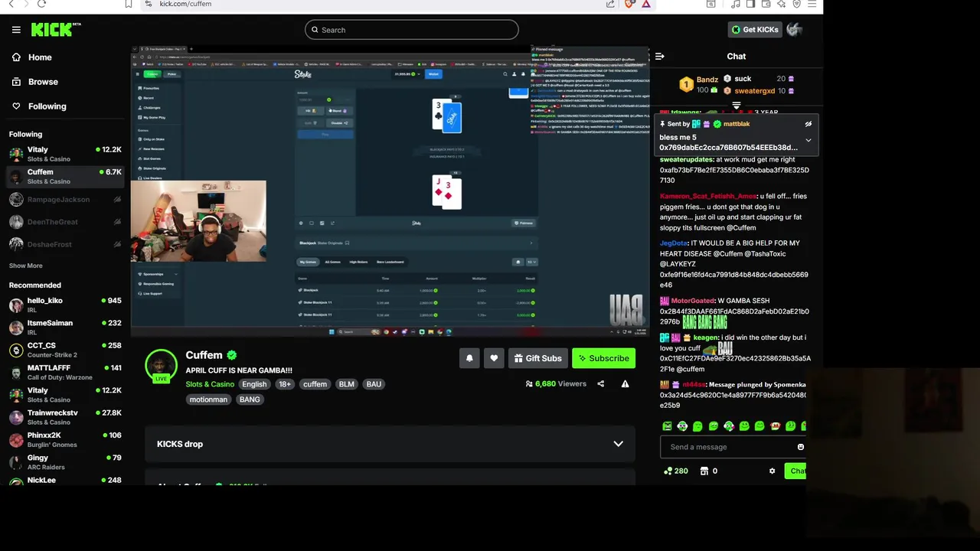Hide the pinned message eye-slash icon
Screen dimensions: 980x551
click(x=808, y=124)
